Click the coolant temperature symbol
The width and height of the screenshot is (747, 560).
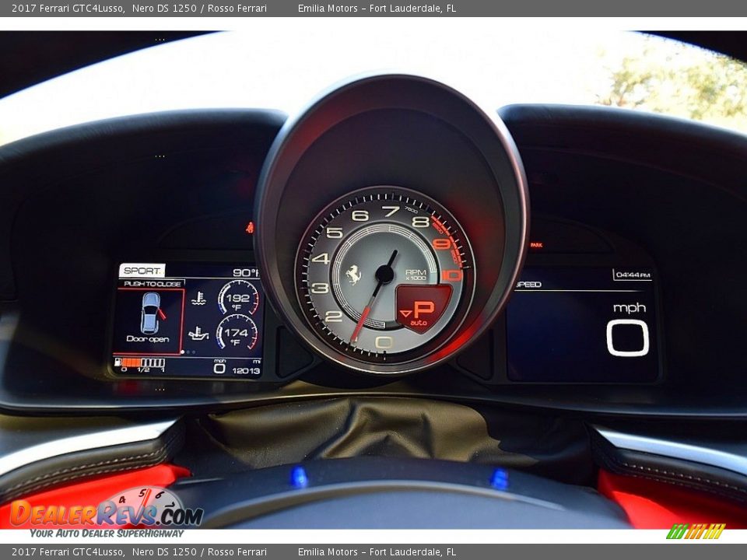coord(198,298)
